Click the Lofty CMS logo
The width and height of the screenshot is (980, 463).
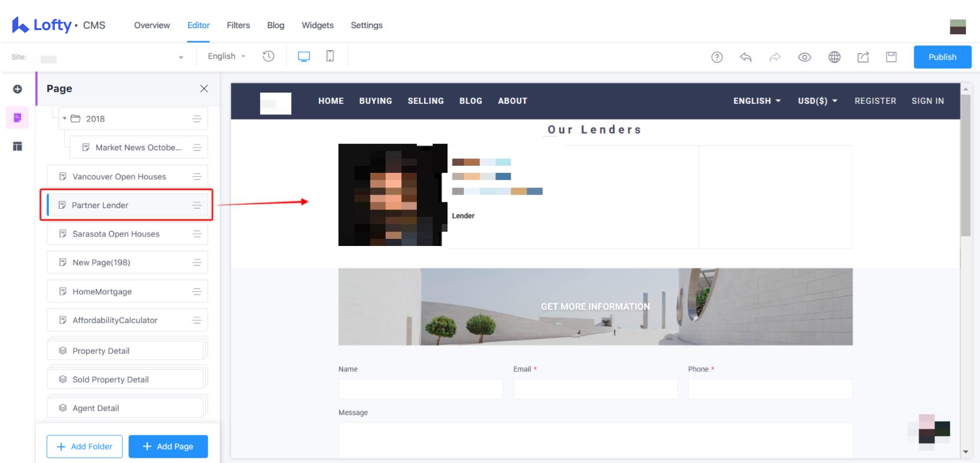pyautogui.click(x=58, y=25)
